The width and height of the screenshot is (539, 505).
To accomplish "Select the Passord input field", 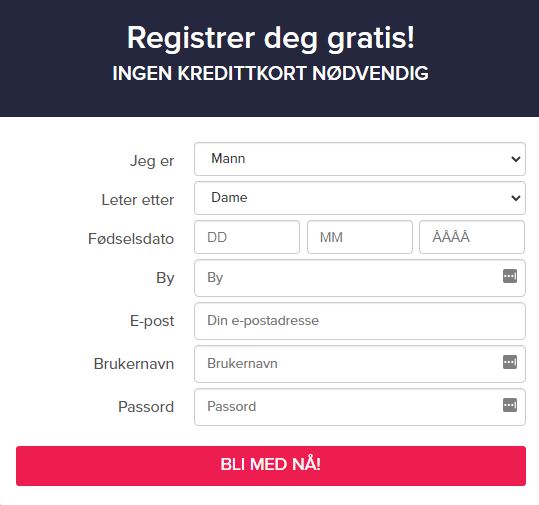I will tap(360, 407).
